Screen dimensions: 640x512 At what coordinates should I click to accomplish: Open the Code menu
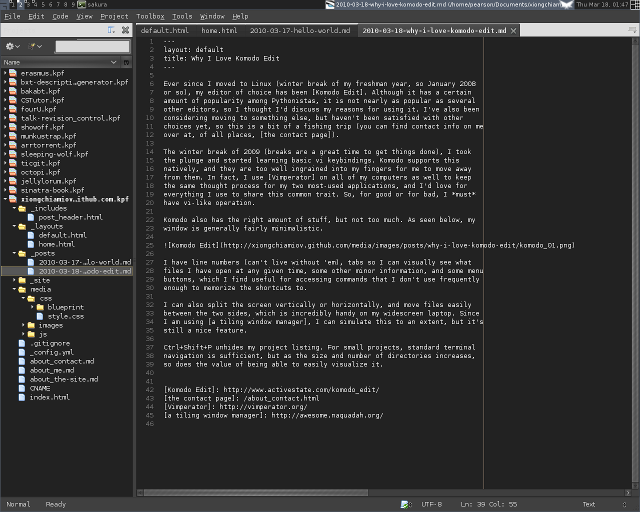[x=60, y=16]
